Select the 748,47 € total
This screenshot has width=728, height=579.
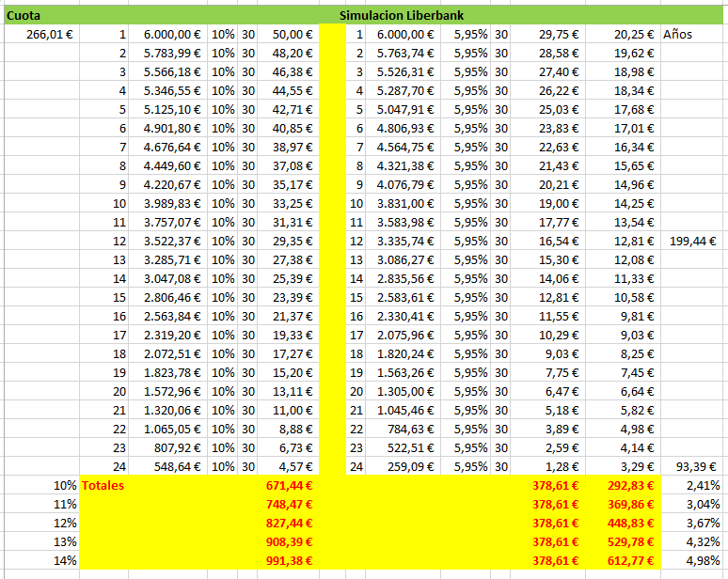[289, 505]
